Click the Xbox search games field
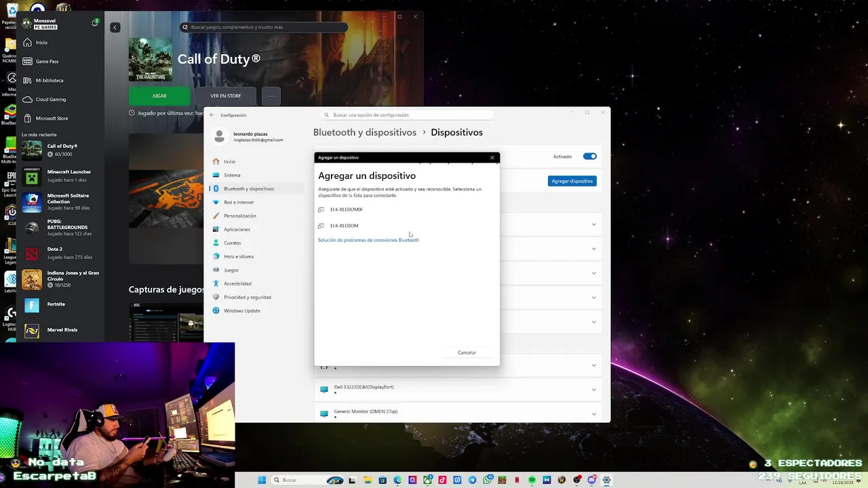Image resolution: width=868 pixels, height=488 pixels. (264, 27)
